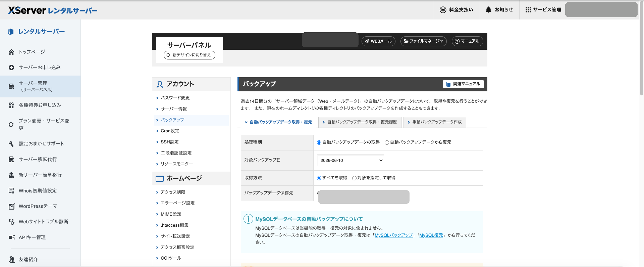This screenshot has height=267, width=644.
Task: Click the question mark マニュアル icon
Action: (457, 41)
